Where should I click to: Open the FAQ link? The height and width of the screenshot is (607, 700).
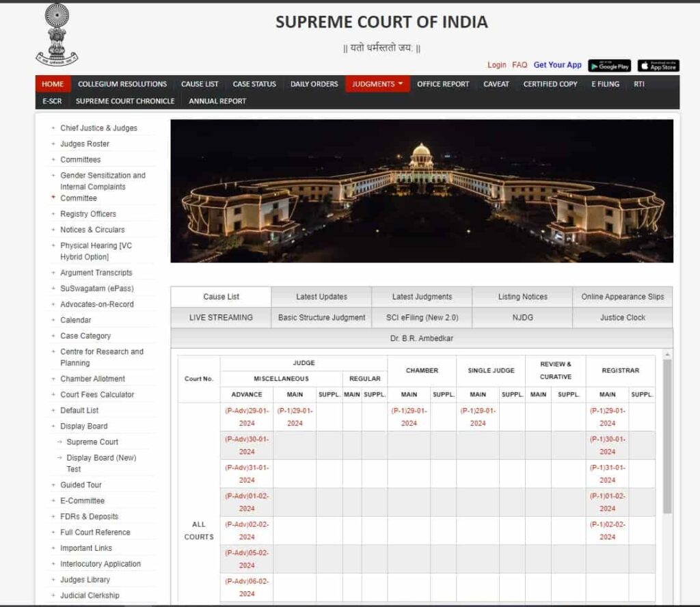(x=519, y=65)
